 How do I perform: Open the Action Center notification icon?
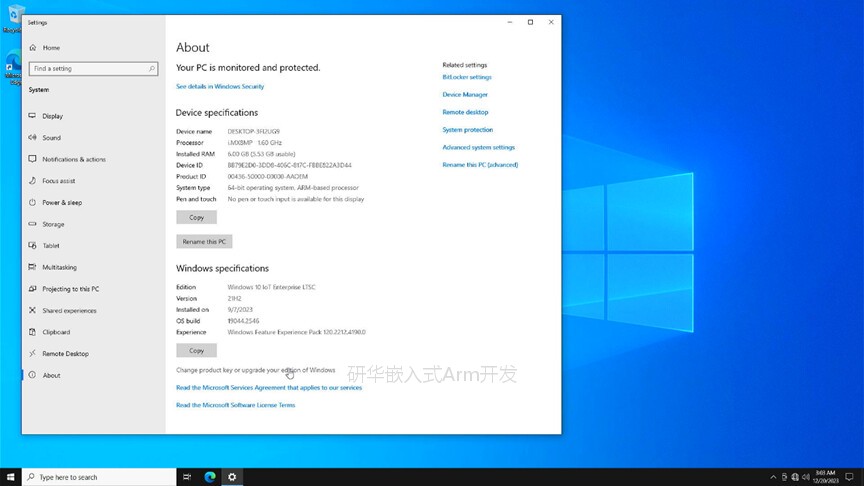pyautogui.click(x=849, y=477)
